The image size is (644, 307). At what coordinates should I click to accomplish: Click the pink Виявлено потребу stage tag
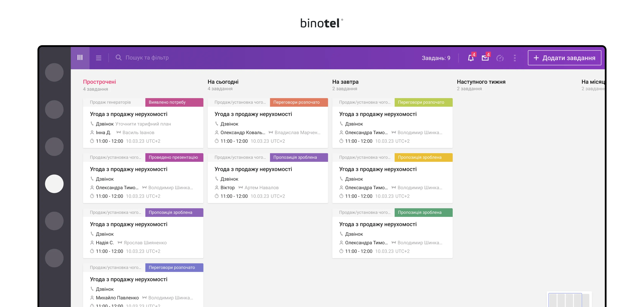(x=174, y=102)
